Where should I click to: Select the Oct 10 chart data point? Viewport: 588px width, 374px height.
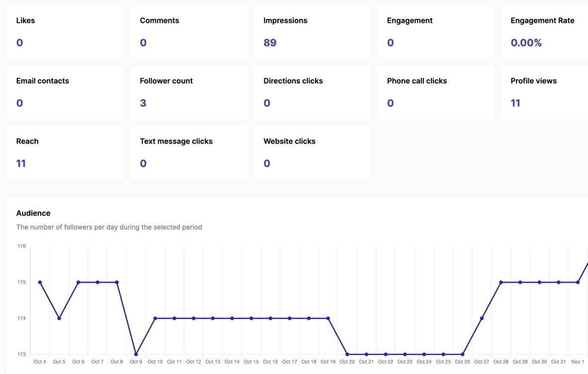[x=155, y=318]
